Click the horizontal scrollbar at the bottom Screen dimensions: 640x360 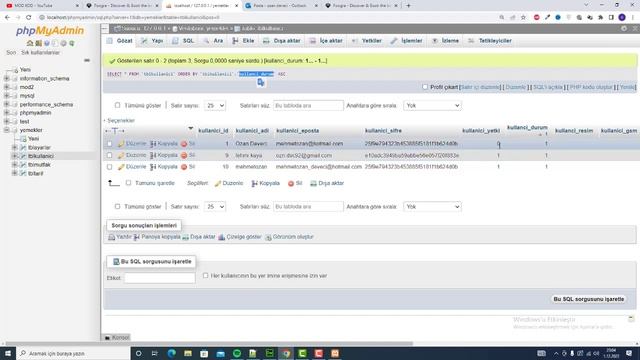(208, 344)
